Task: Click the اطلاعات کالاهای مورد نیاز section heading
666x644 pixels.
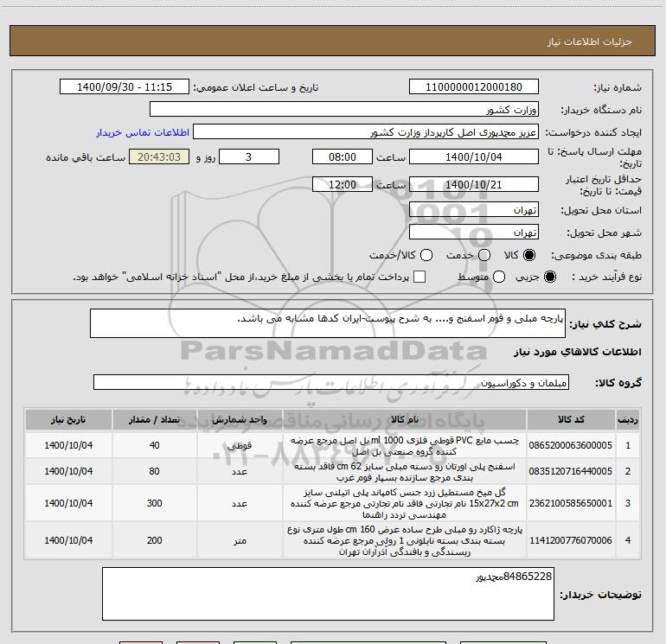Action: (577, 352)
